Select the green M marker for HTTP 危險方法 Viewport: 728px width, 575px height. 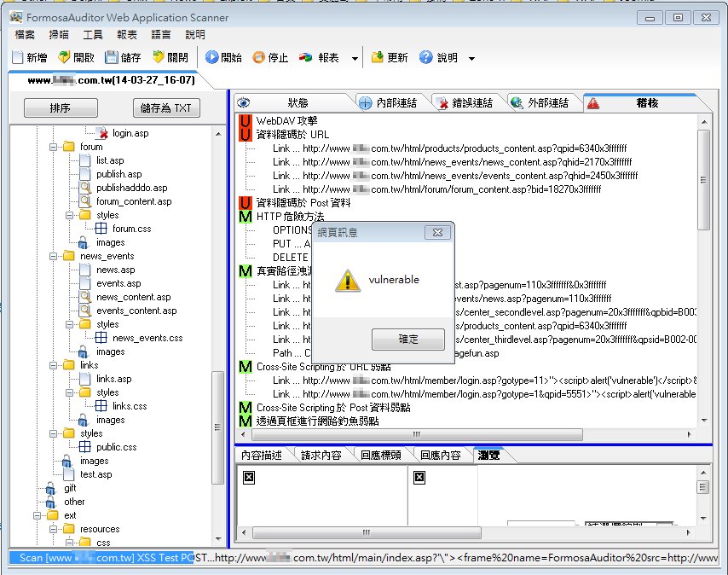pos(246,217)
